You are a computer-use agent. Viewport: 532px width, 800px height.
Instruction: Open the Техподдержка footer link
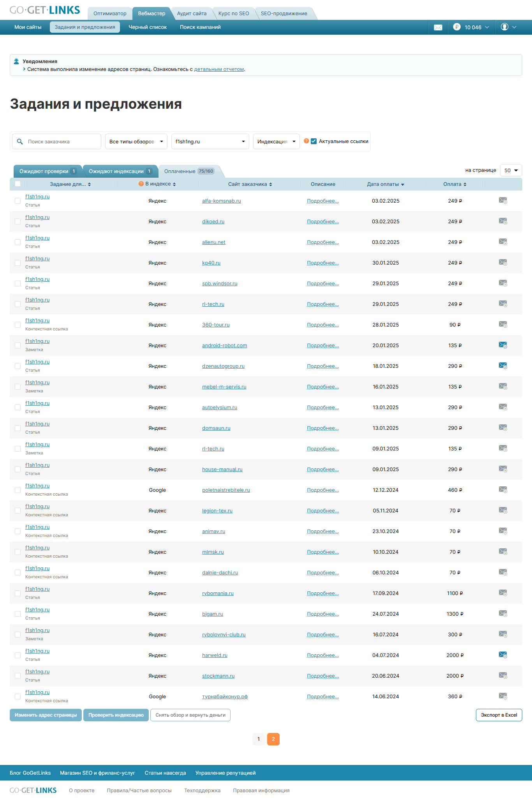pos(202,790)
